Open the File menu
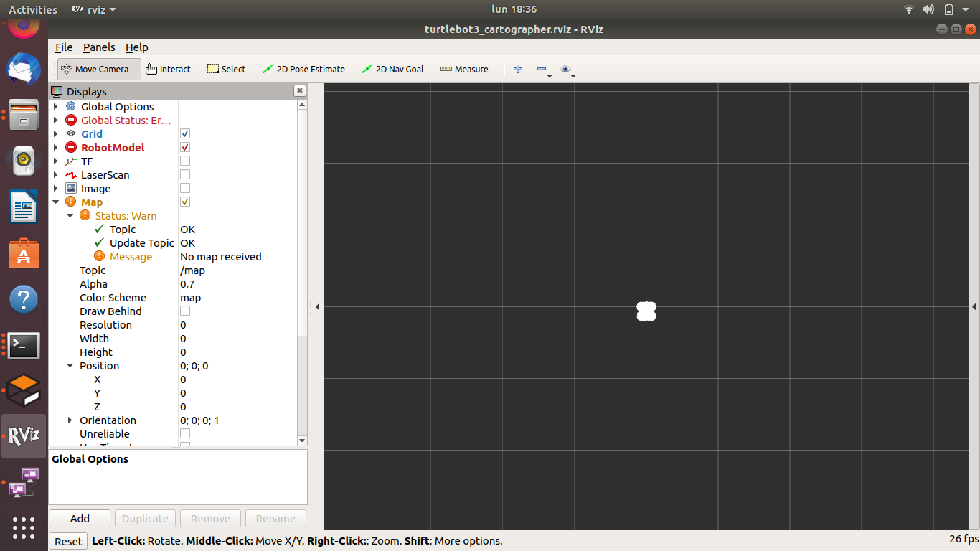The height and width of the screenshot is (551, 980). 63,47
